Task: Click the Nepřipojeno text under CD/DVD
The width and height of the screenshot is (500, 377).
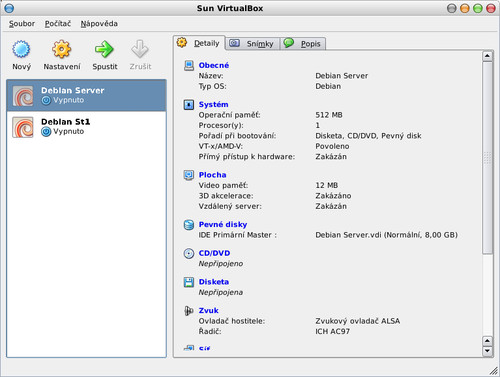Action: [x=221, y=264]
